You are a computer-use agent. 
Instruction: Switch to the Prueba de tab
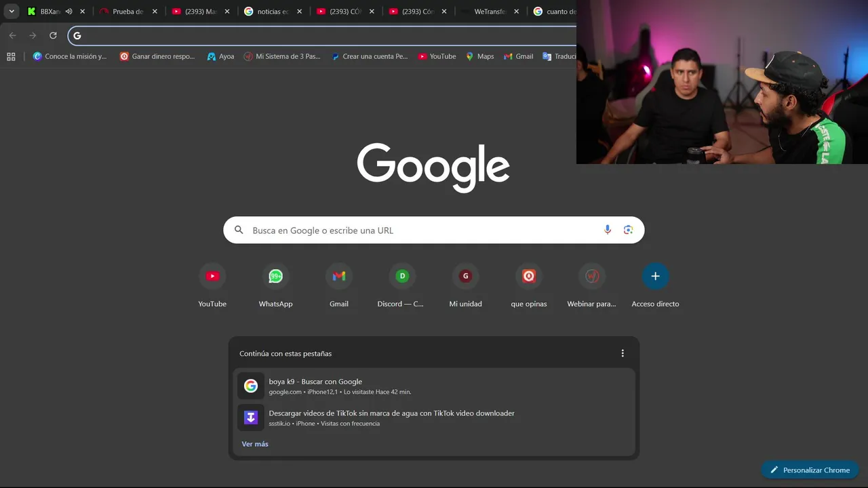tap(128, 12)
